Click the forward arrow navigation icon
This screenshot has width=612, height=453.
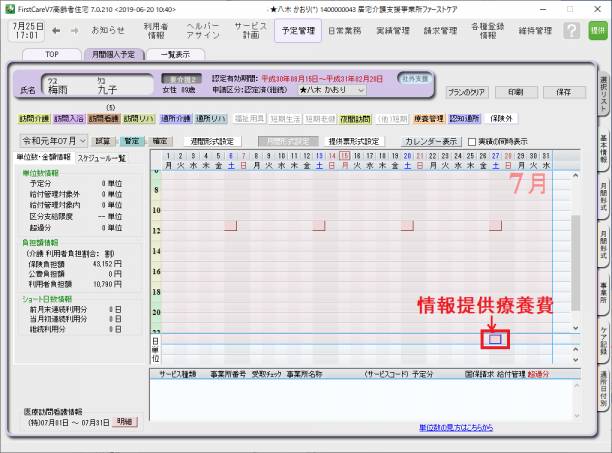point(75,31)
